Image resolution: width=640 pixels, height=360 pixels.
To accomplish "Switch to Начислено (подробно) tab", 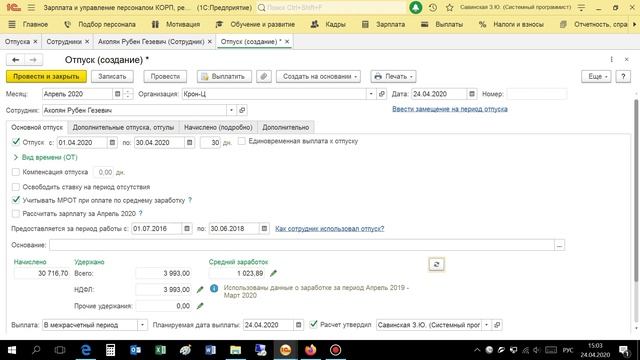I will tap(218, 127).
